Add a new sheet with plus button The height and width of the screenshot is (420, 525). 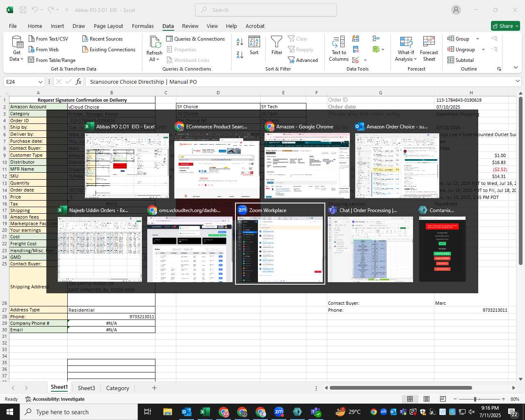154,388
